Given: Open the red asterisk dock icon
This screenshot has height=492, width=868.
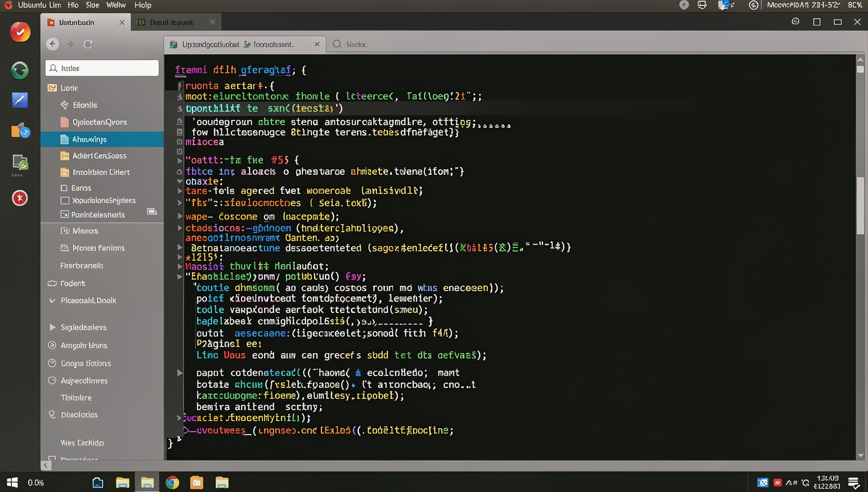Looking at the screenshot, I should 20,198.
